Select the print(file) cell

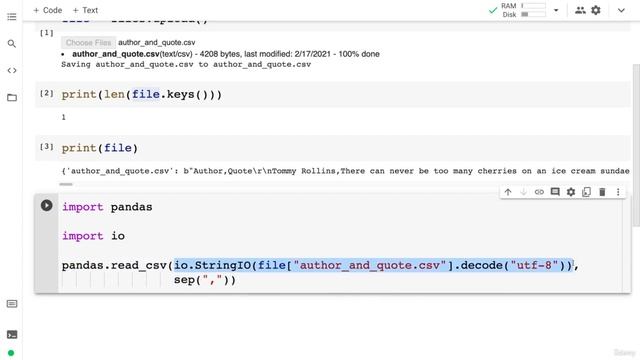[x=333, y=148]
